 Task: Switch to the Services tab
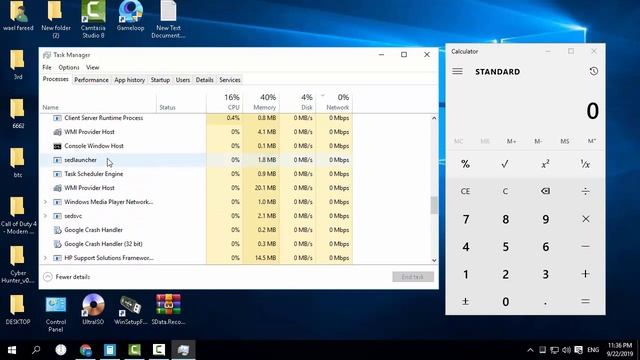coord(230,80)
